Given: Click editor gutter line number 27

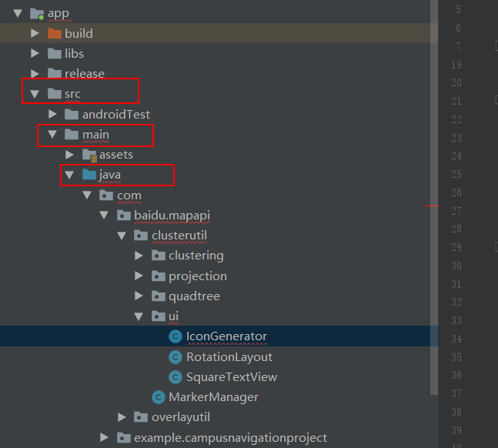Looking at the screenshot, I should coord(456,211).
